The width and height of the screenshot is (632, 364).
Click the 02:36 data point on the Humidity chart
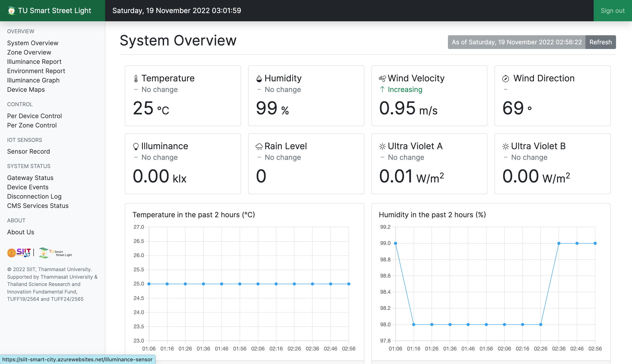tap(559, 243)
